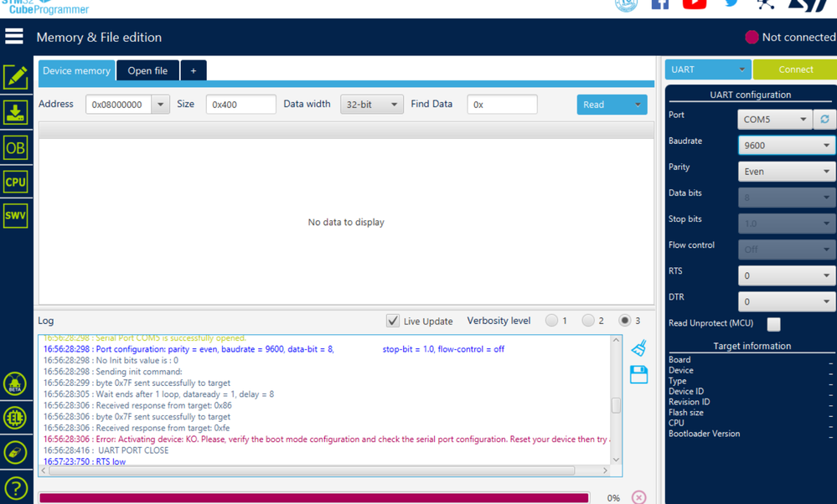Switch to Device memory tab
This screenshot has height=504, width=837.
pyautogui.click(x=76, y=70)
